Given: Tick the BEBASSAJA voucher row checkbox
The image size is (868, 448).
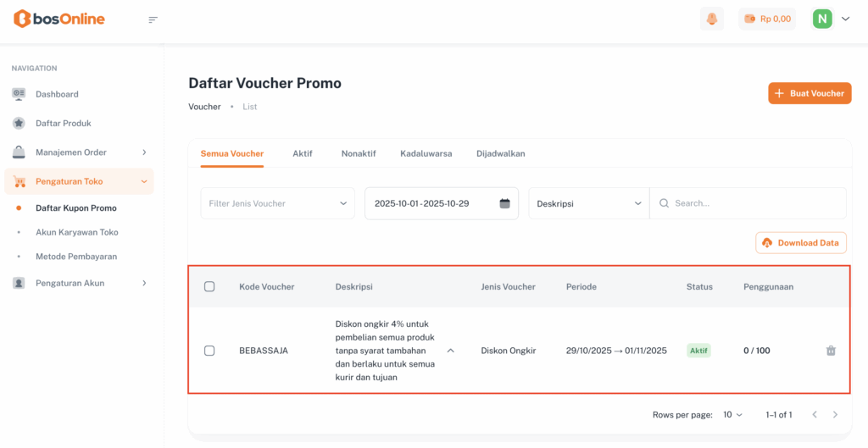Looking at the screenshot, I should 209,351.
